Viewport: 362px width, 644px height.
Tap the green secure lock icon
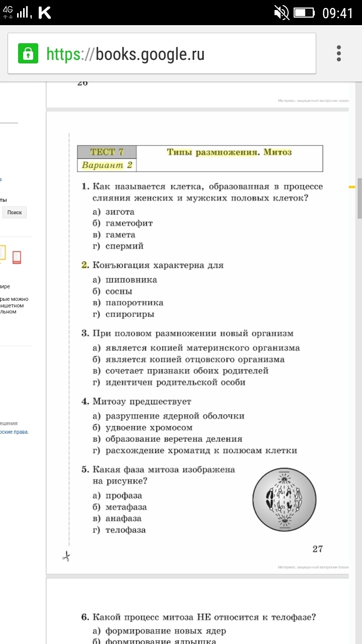coord(28,53)
